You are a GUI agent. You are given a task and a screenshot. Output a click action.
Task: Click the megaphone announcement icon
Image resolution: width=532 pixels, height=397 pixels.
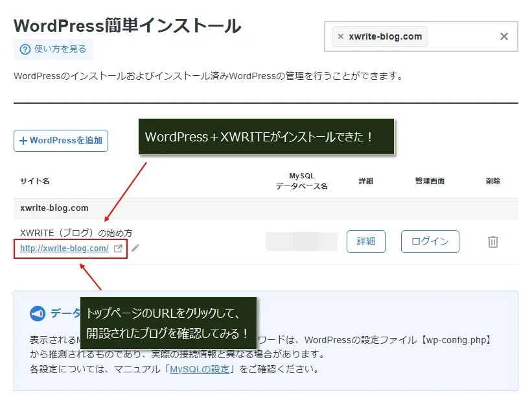(38, 313)
